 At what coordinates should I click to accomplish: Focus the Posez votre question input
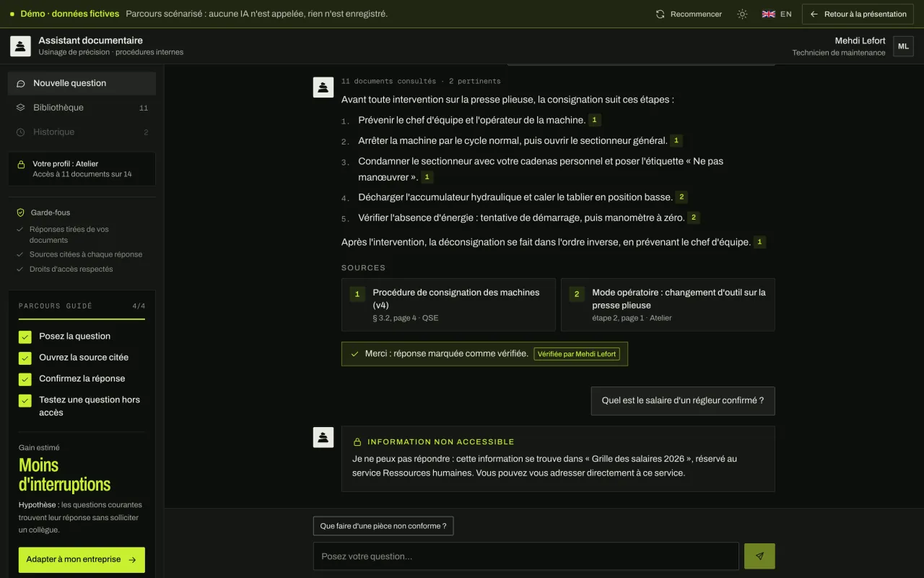[526, 556]
